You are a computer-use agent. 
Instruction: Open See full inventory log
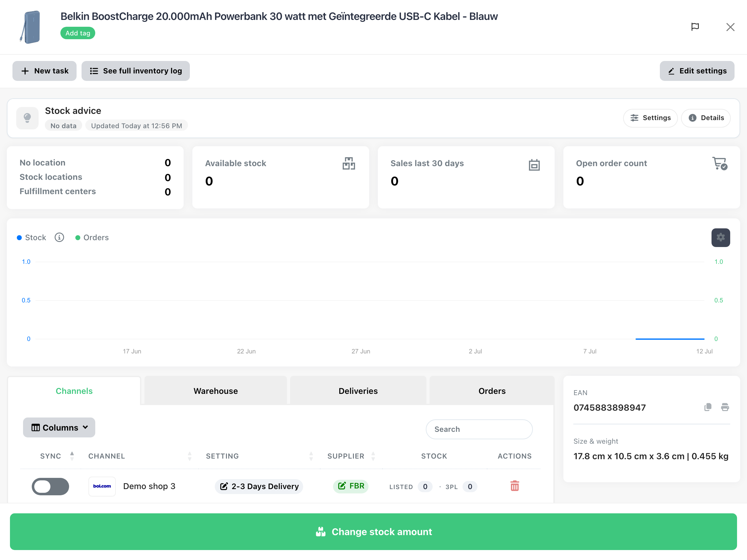pos(135,71)
